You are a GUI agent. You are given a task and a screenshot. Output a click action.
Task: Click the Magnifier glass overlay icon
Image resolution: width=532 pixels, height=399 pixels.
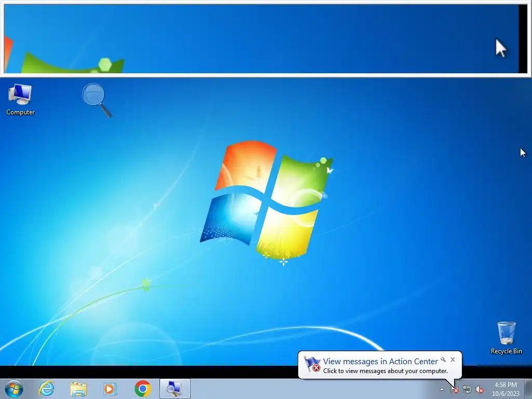coord(97,100)
